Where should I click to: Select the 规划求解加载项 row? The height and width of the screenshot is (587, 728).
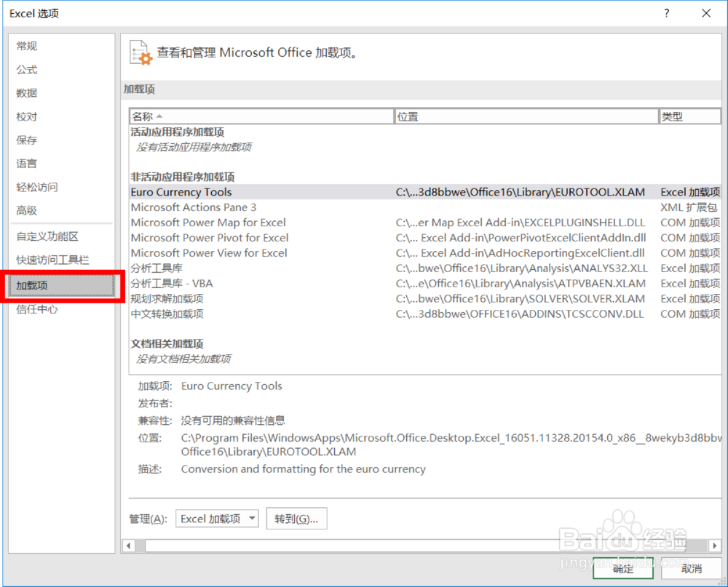click(x=425, y=299)
